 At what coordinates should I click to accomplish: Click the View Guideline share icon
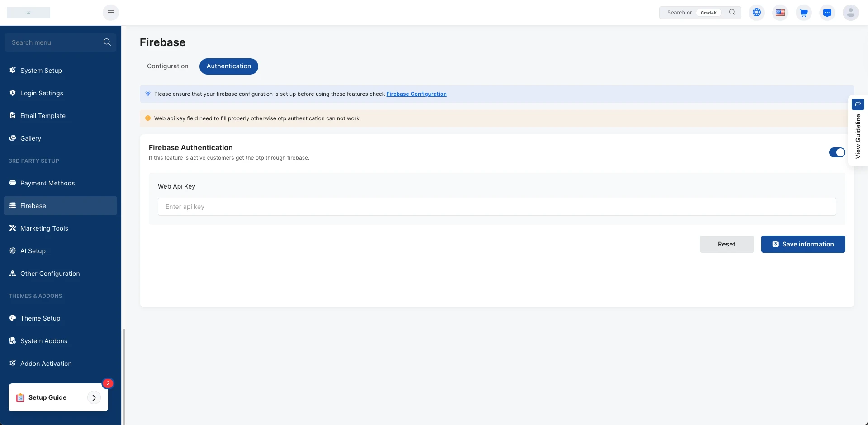click(858, 104)
